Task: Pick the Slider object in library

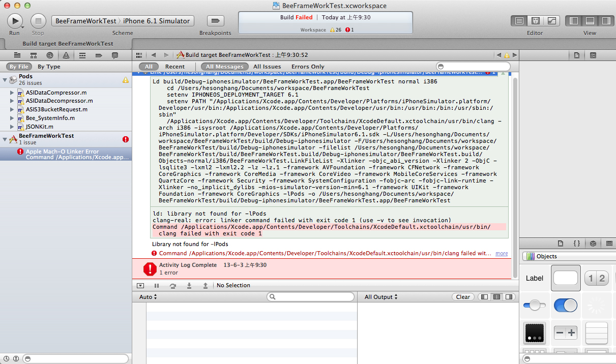Action: [x=535, y=306]
